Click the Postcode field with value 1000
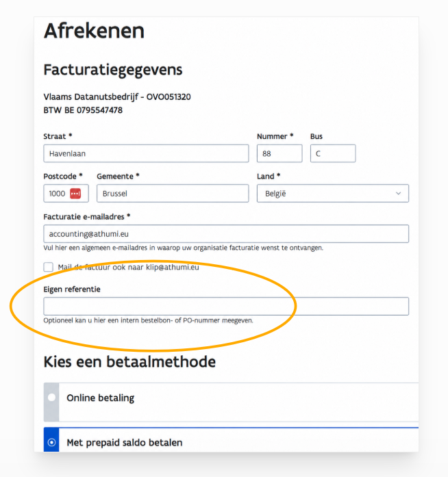Viewport: 448px width, 477px height. [66, 193]
